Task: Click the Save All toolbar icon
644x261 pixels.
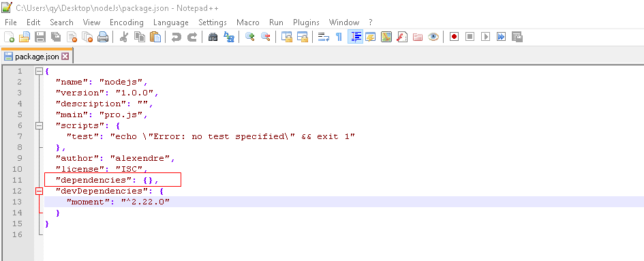Action: coord(56,37)
